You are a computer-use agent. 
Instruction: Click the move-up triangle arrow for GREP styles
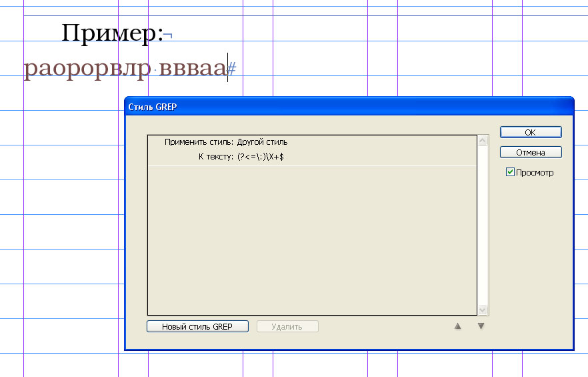[x=457, y=326]
